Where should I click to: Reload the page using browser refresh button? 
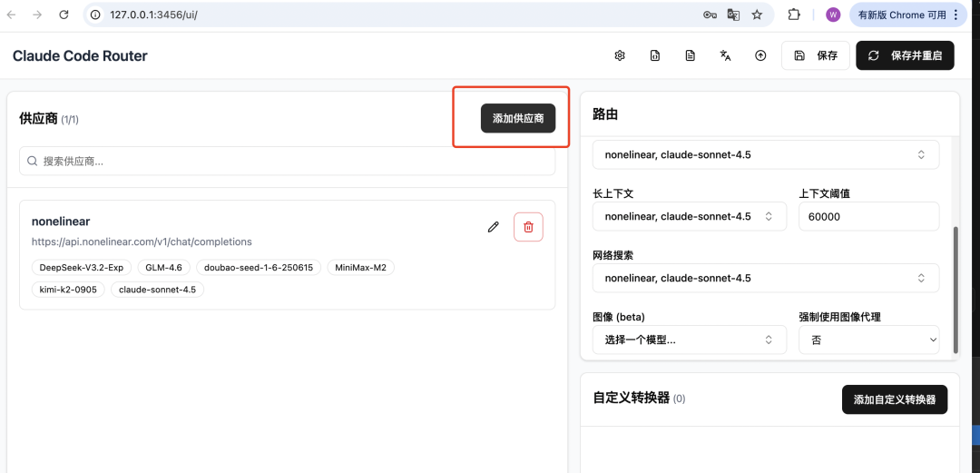[x=64, y=15]
